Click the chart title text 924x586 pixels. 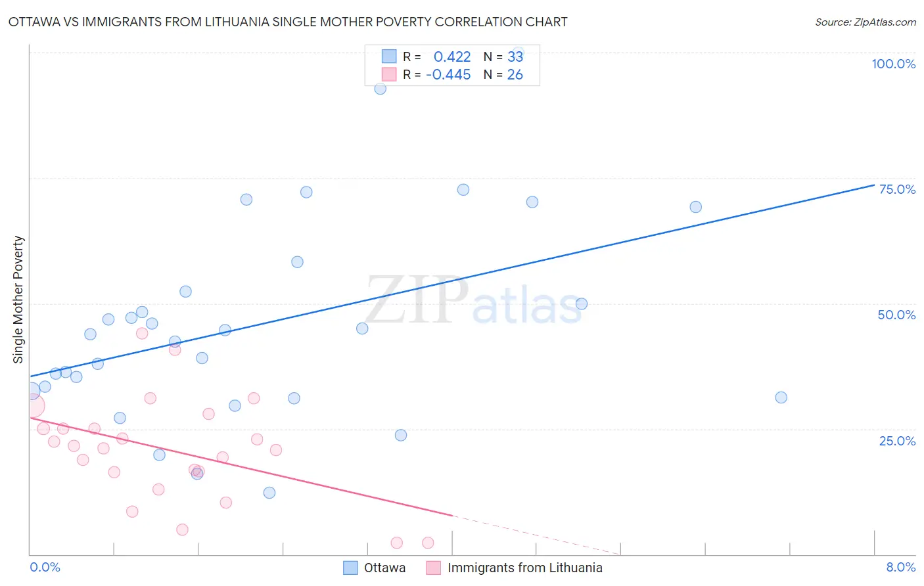point(288,22)
